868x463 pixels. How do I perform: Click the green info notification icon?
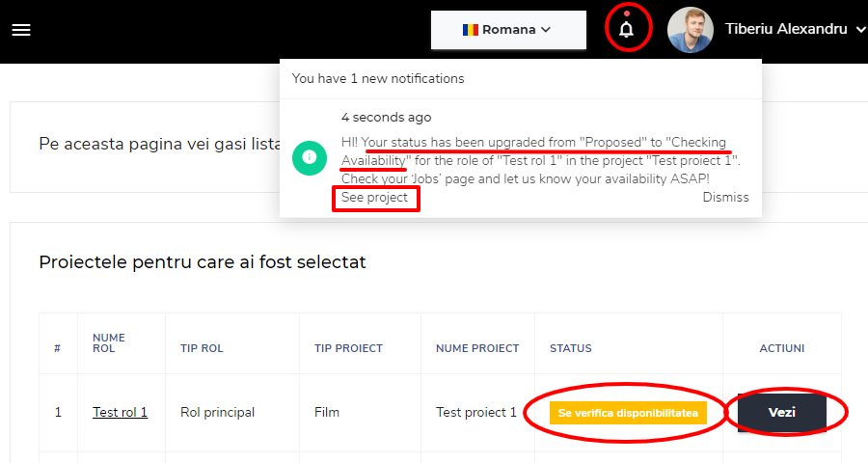pyautogui.click(x=309, y=156)
